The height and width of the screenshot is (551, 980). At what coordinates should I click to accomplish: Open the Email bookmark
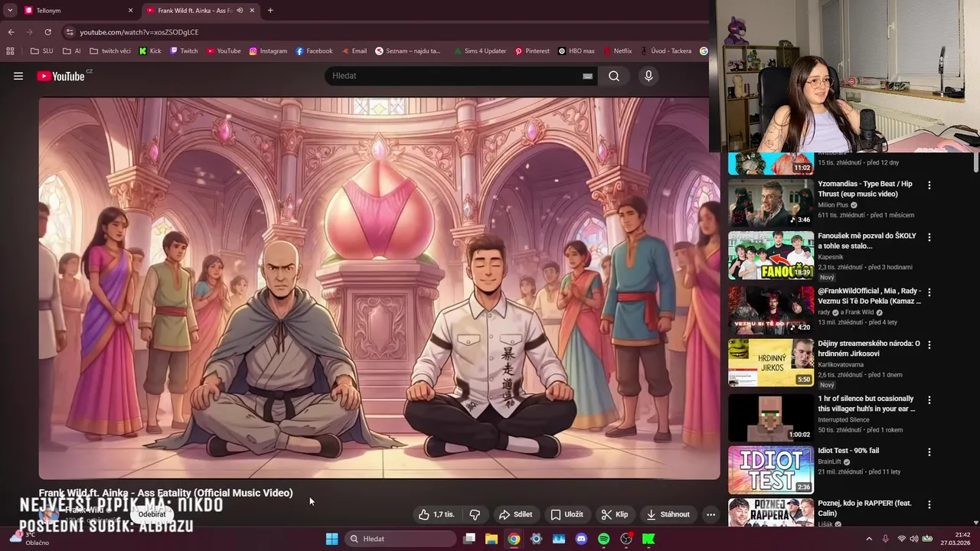(x=354, y=51)
